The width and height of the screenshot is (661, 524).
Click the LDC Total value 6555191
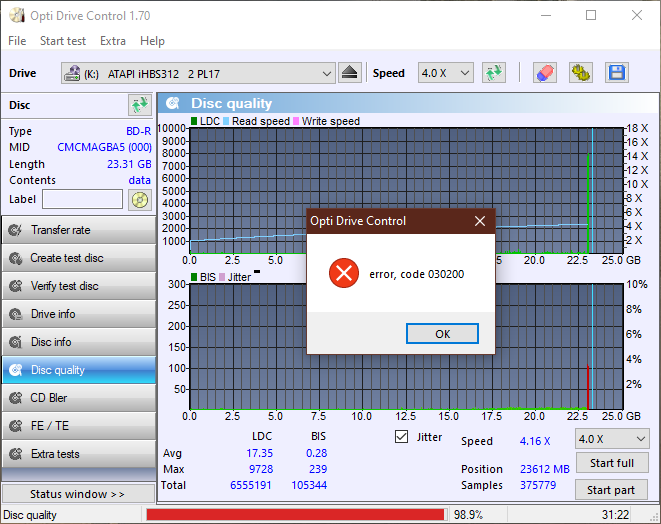click(251, 485)
